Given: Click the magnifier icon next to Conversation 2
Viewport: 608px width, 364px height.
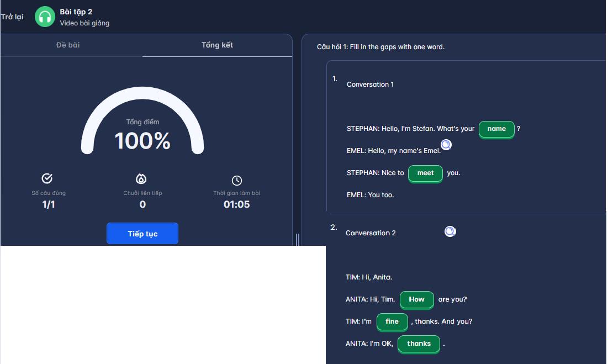Looking at the screenshot, I should click(x=450, y=231).
